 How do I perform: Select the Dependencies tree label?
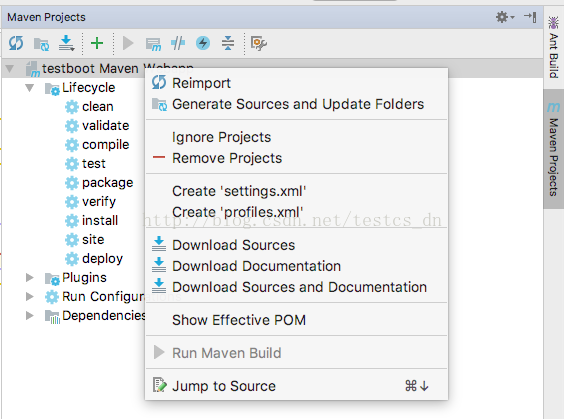(x=104, y=315)
